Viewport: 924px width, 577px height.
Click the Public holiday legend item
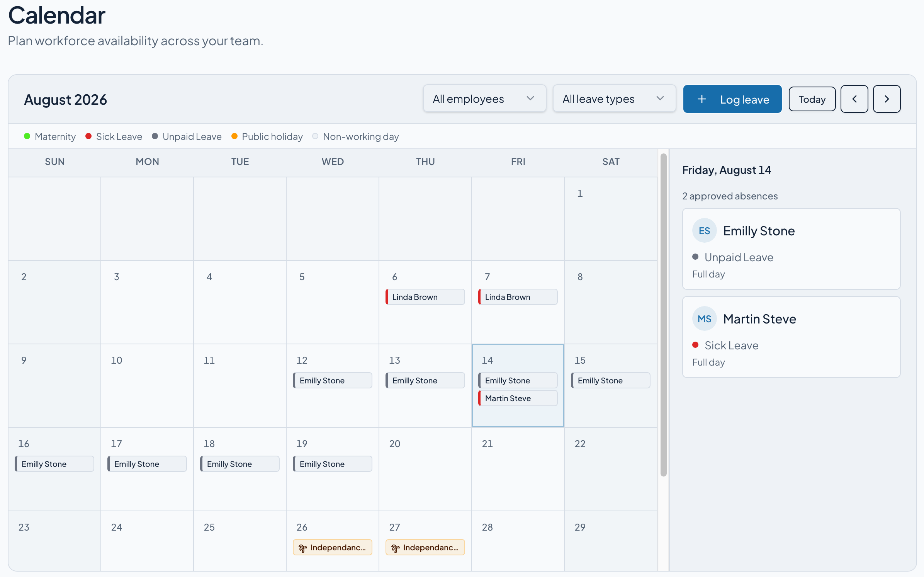coord(267,136)
